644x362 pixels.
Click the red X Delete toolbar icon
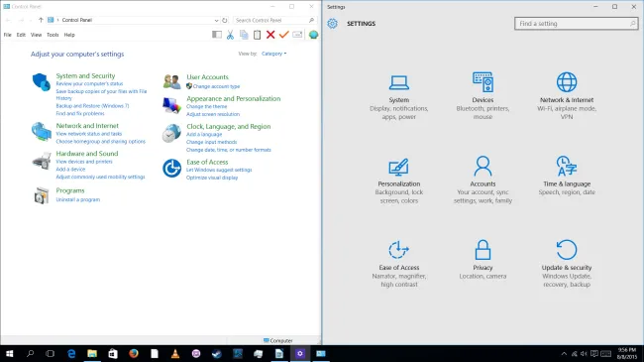tap(270, 35)
